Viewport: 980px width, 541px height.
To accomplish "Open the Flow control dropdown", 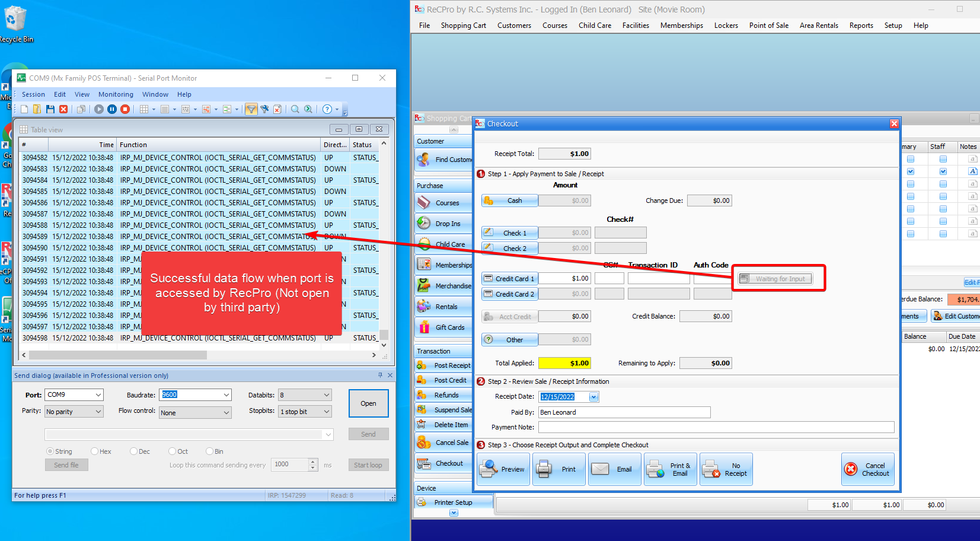I will 226,413.
